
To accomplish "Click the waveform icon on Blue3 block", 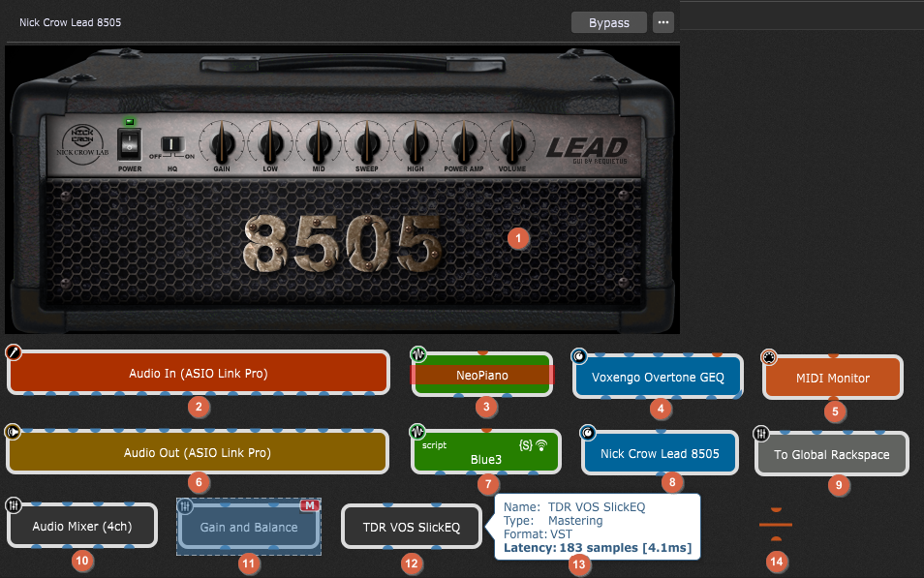I will 417,432.
